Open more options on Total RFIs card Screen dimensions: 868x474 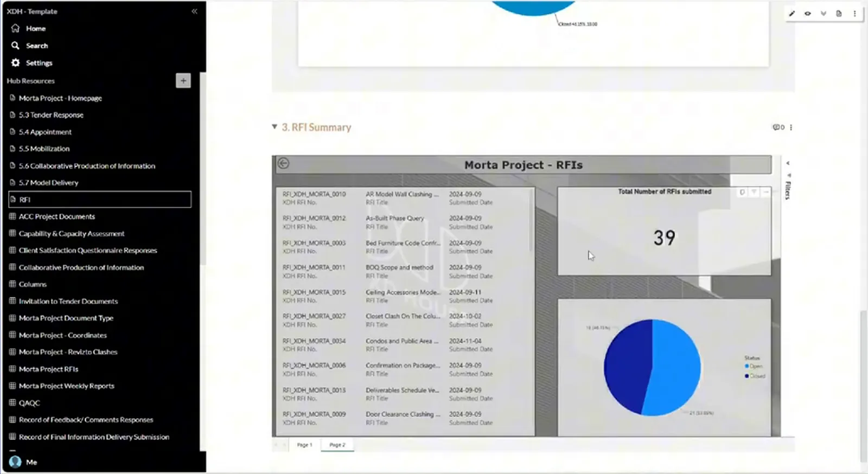[766, 192]
